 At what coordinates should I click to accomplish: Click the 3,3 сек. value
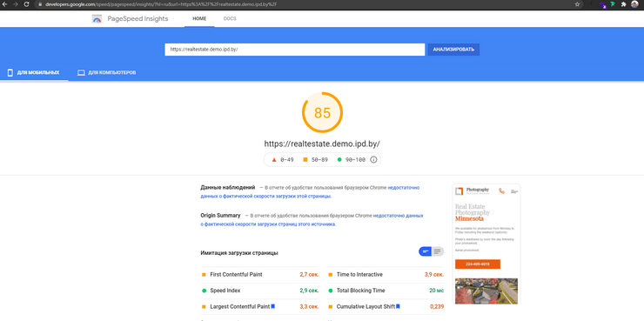tap(309, 306)
